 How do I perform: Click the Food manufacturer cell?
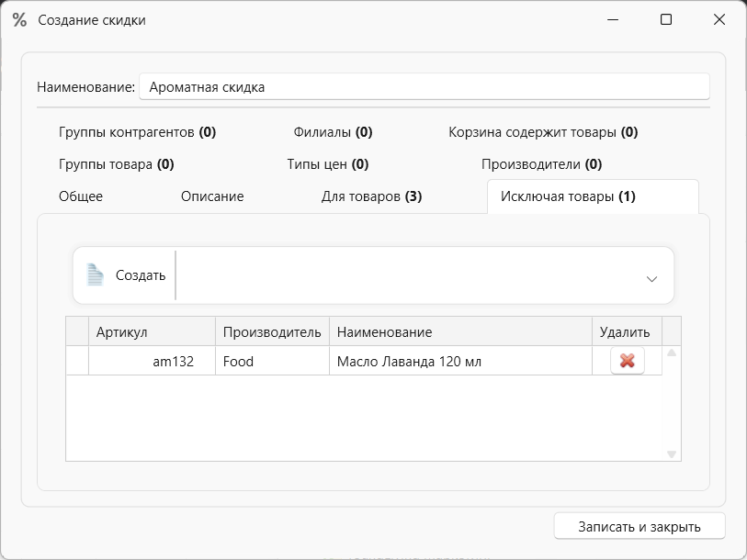(x=272, y=361)
